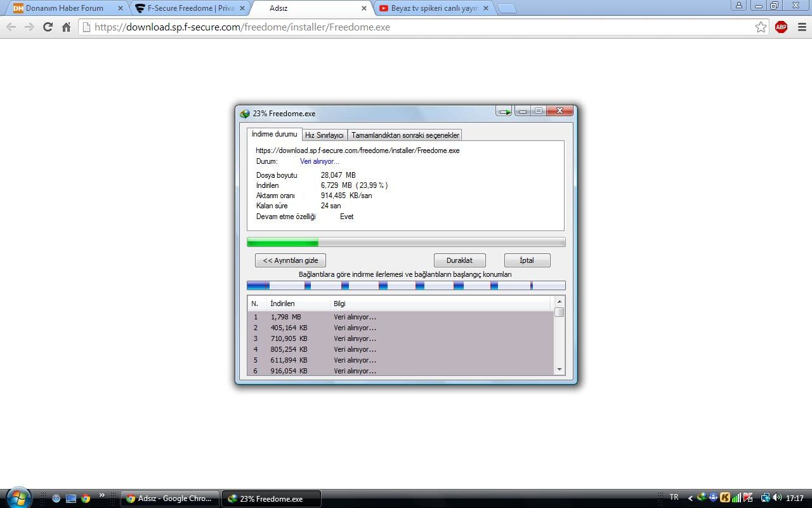Click the Chrome user profile icon
The image size is (812, 508).
(739, 5)
